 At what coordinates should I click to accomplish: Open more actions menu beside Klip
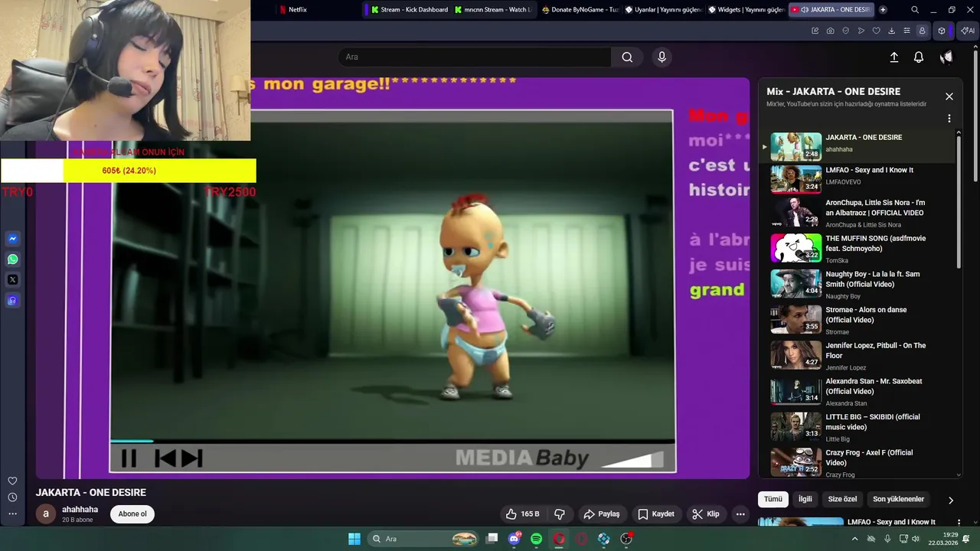pyautogui.click(x=740, y=514)
